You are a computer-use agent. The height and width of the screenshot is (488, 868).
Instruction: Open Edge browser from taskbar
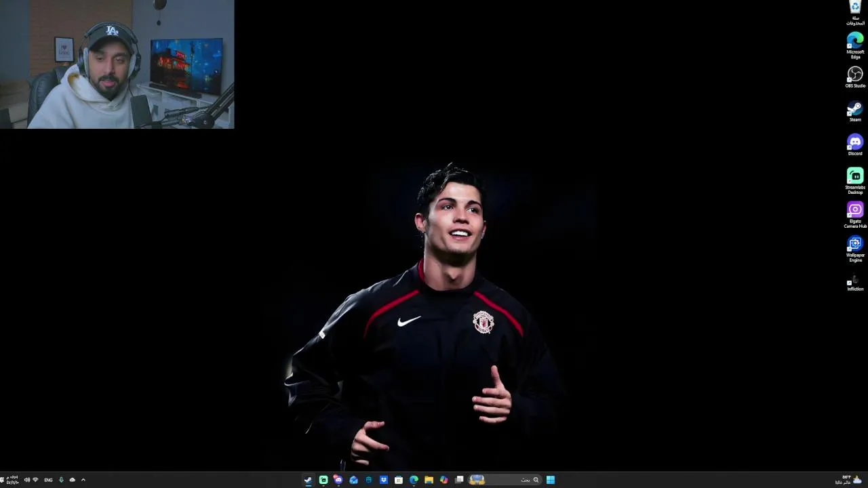point(414,480)
